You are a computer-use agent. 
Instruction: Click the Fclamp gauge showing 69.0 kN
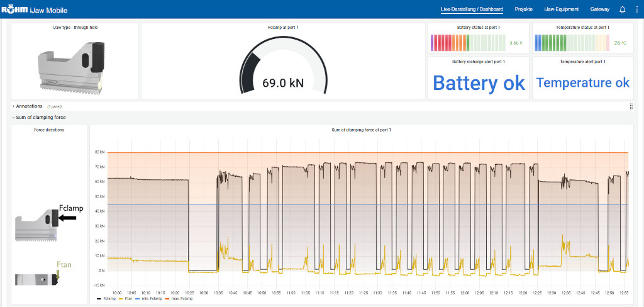coord(283,66)
